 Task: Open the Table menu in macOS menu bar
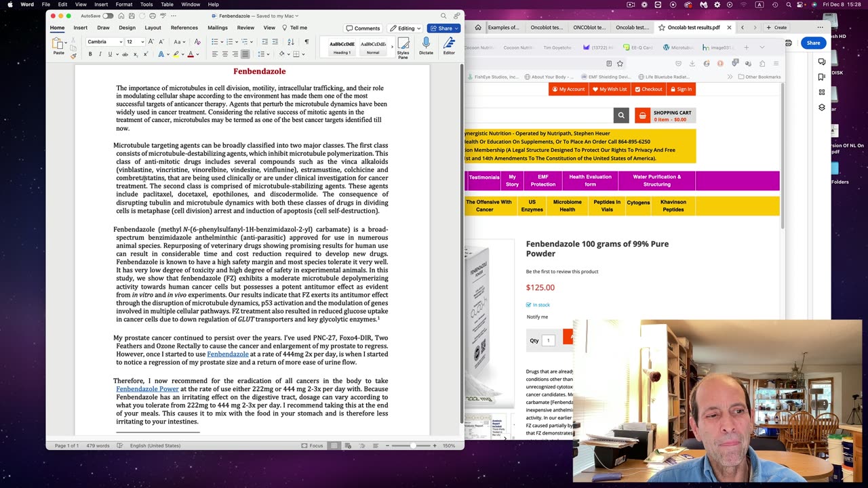[167, 4]
